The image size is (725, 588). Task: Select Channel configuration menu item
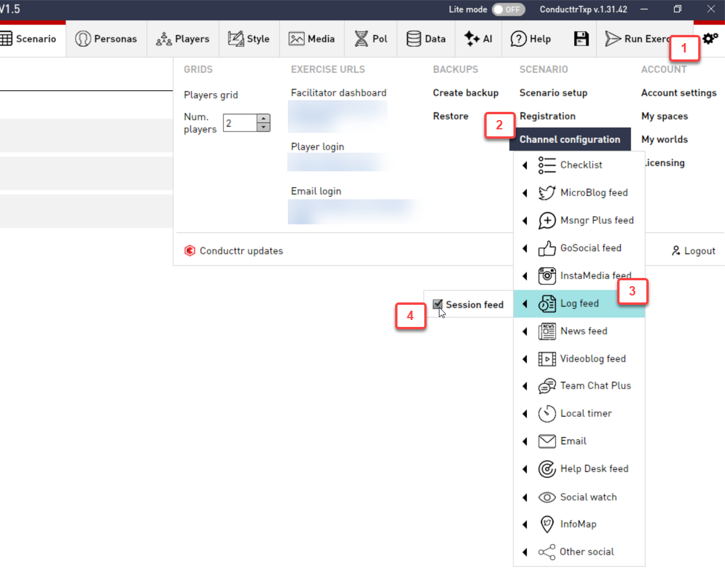(569, 139)
